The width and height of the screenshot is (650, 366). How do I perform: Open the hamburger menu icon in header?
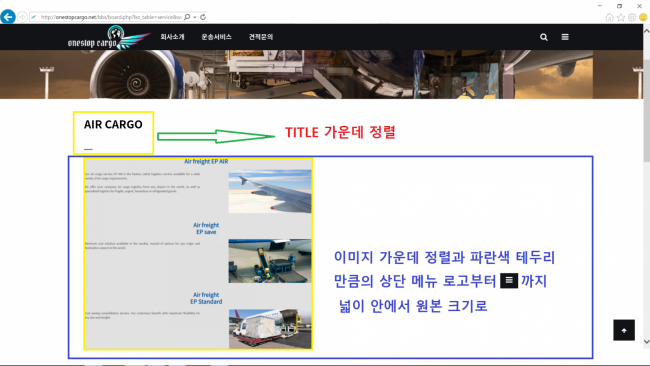pyautogui.click(x=565, y=37)
